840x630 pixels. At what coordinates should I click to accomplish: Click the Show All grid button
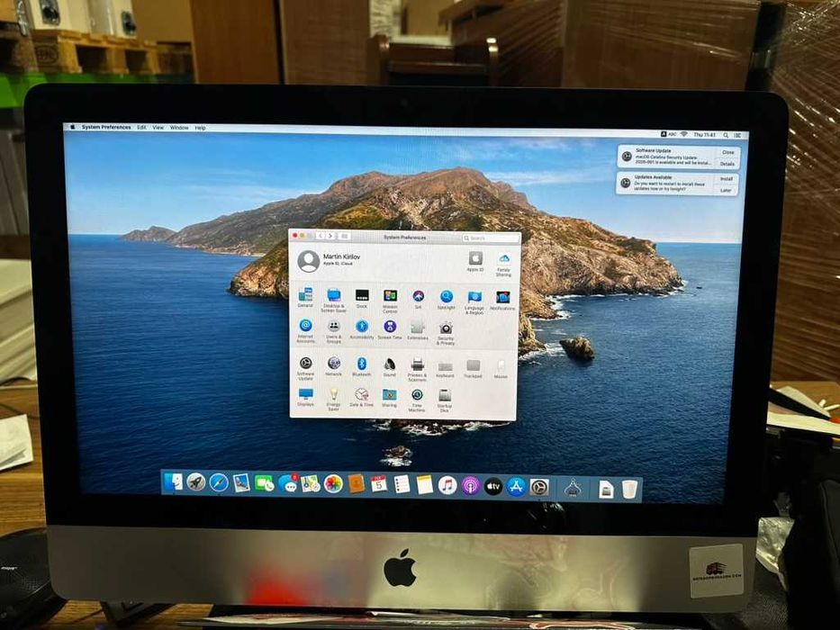click(x=345, y=236)
